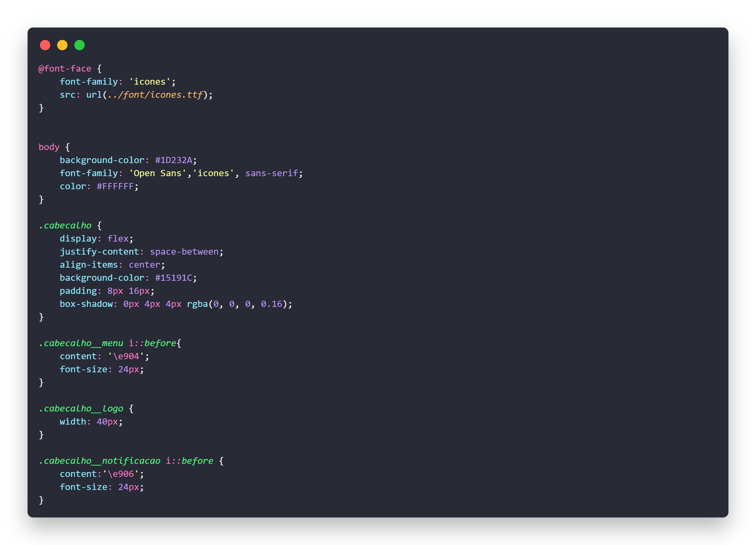Click the 'justify-content' property name
Image resolution: width=756 pixels, height=545 pixels.
point(99,252)
